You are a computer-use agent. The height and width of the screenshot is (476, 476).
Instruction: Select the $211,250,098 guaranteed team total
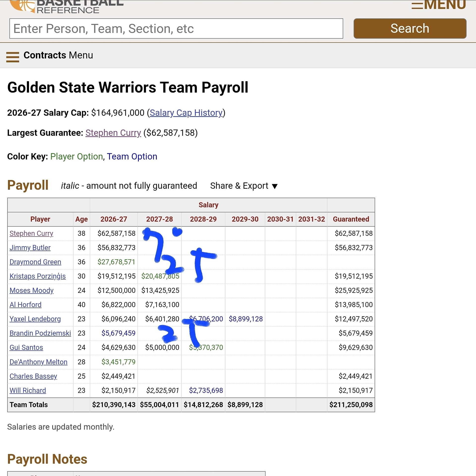tap(351, 405)
